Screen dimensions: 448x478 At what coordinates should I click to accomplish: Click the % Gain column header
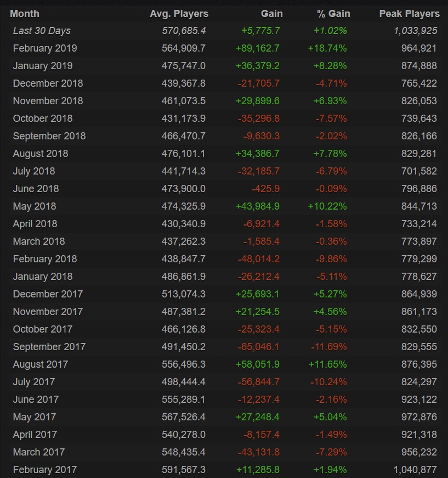[x=333, y=13]
